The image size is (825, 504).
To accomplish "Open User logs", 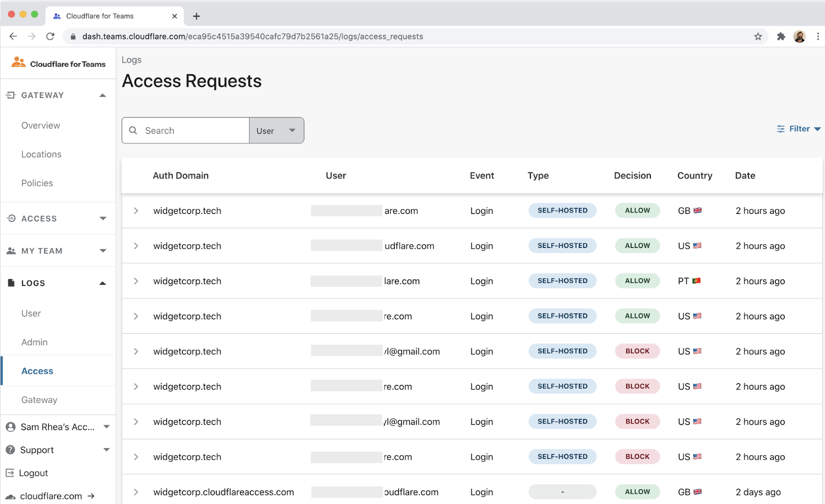I will pos(31,313).
